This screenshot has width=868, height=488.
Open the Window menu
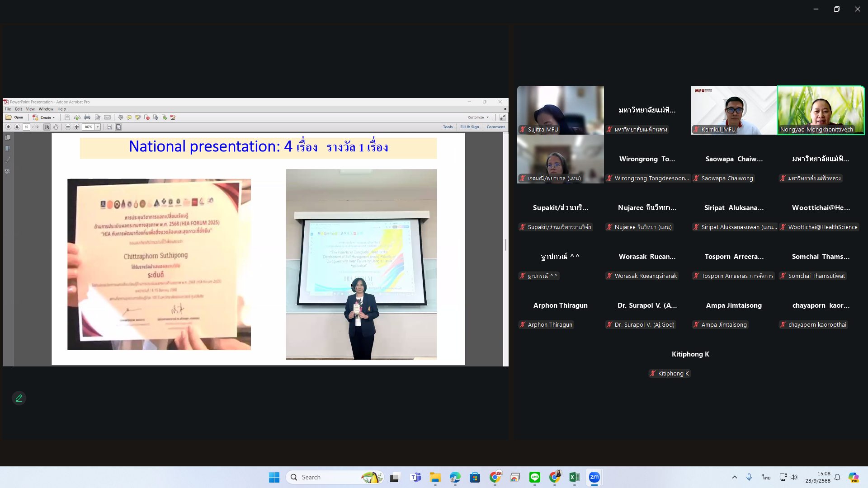(x=46, y=109)
